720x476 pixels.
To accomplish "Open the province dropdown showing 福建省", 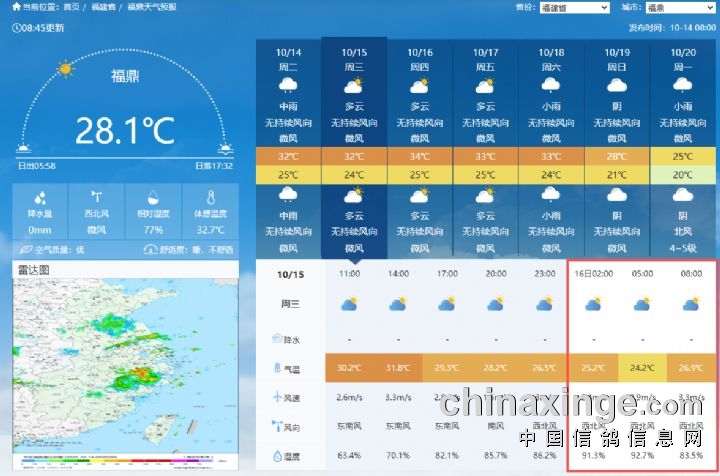I will (x=574, y=7).
